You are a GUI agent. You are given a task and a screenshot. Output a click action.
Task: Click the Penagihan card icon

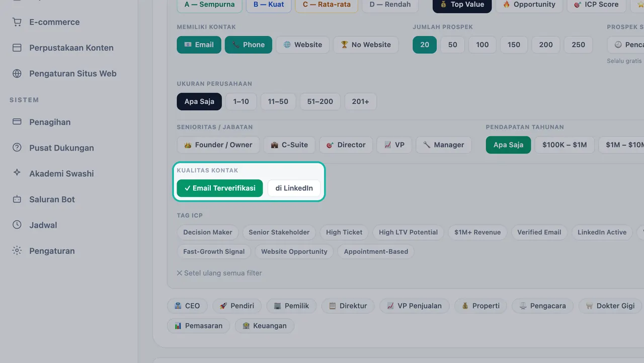[x=17, y=122]
